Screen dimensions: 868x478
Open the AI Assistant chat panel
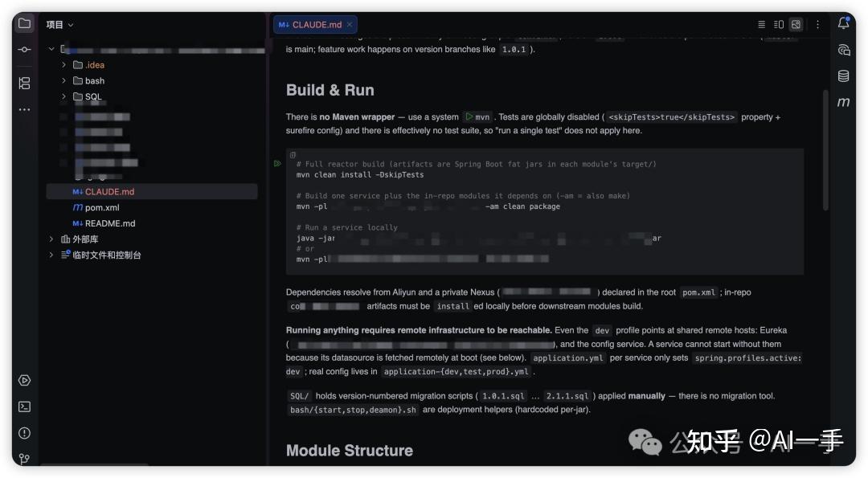pos(843,50)
